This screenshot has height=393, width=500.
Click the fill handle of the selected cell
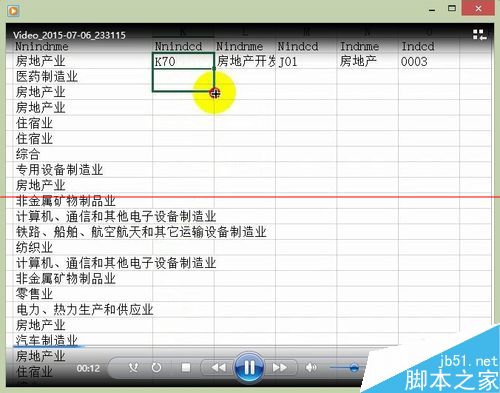pyautogui.click(x=214, y=68)
